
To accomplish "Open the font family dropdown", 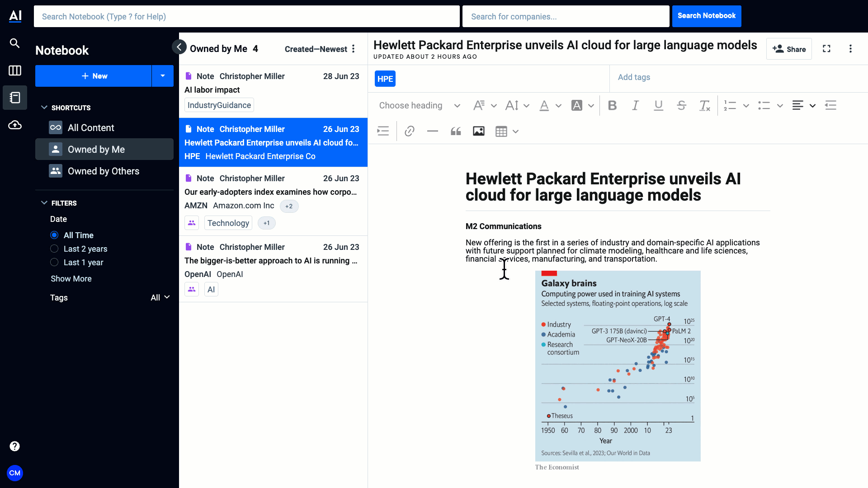I will 485,105.
